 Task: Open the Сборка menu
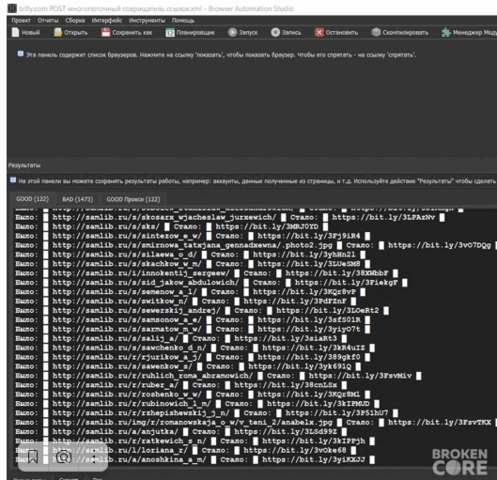(75, 21)
